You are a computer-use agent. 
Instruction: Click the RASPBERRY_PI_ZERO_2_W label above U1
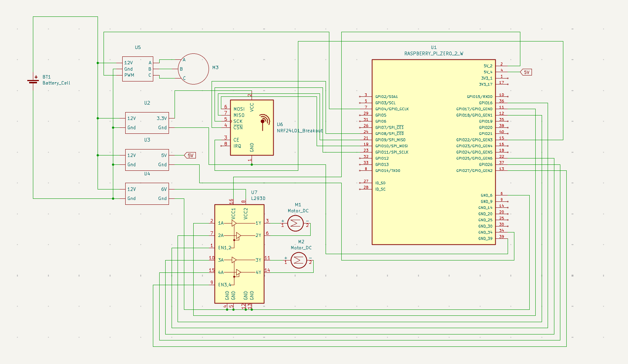(433, 53)
